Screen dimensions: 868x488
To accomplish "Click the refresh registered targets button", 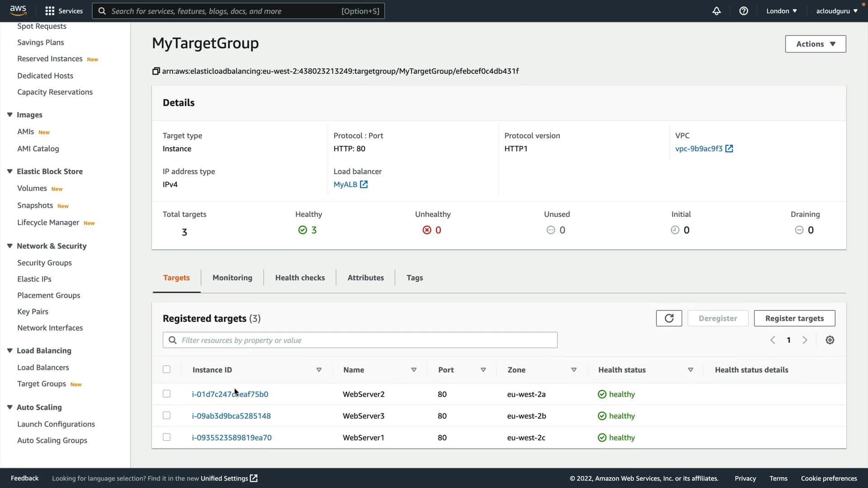I will click(x=669, y=318).
